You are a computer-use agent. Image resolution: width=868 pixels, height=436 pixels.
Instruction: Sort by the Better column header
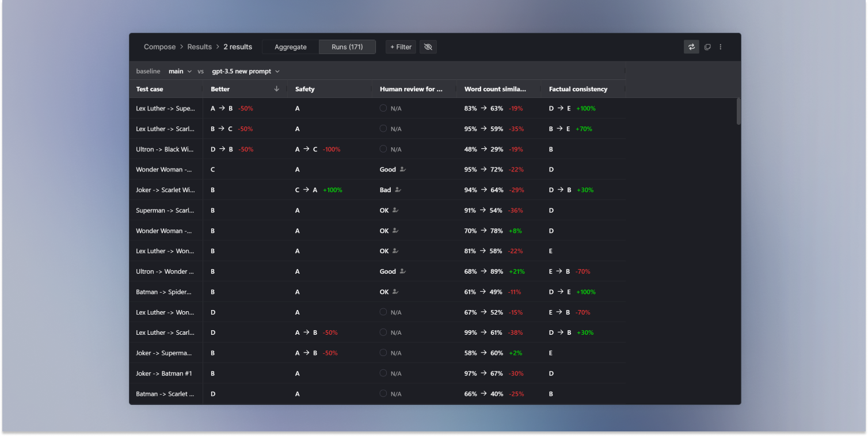pos(220,89)
